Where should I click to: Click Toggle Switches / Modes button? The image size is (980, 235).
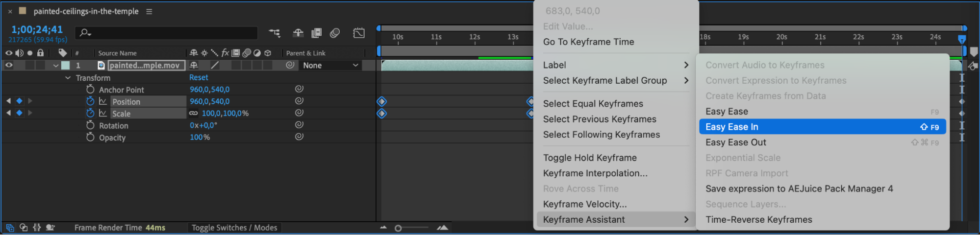(x=234, y=228)
